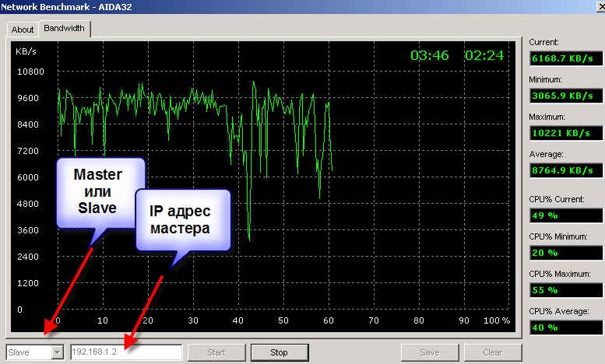Stop the running benchmark
The image size is (605, 364).
(x=279, y=352)
